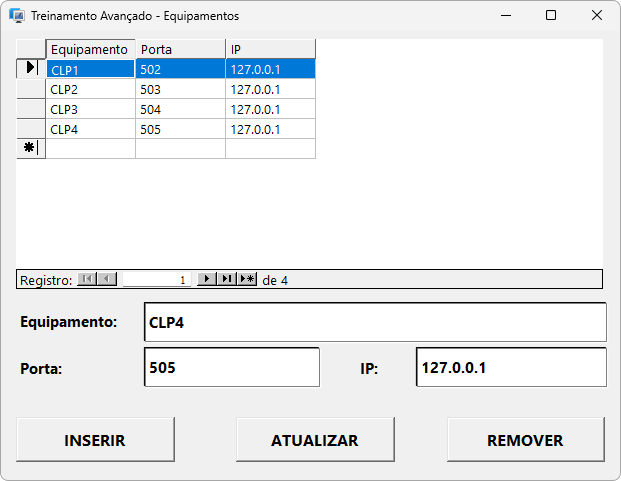The width and height of the screenshot is (621, 481).
Task: Advance to the next record
Action: (x=207, y=280)
